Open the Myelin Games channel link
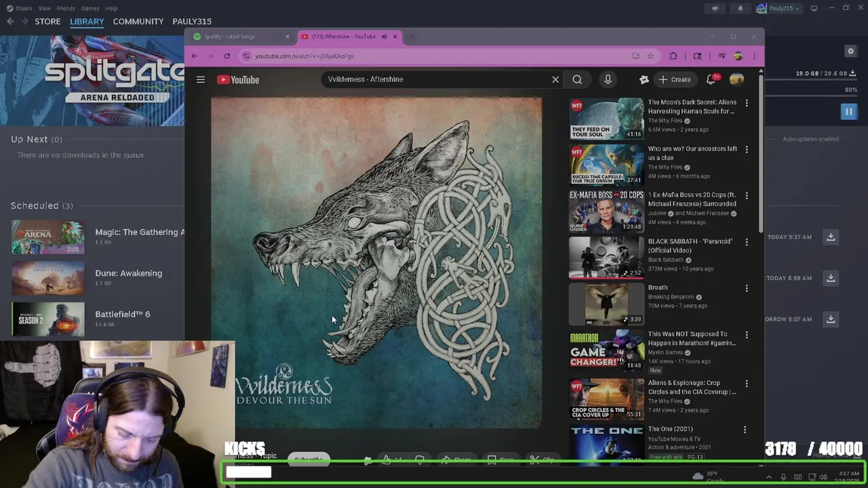 coord(665,352)
